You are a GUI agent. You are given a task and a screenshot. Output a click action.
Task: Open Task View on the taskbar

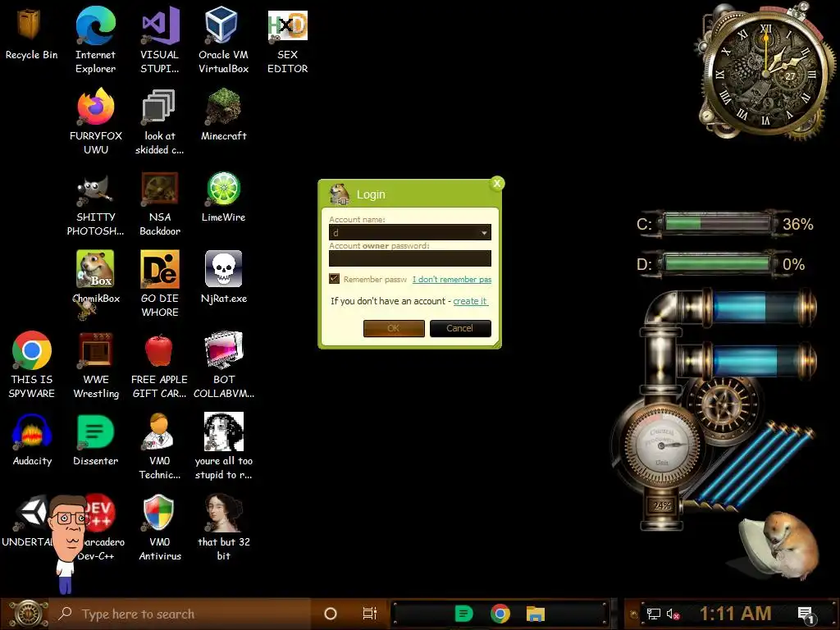click(x=370, y=614)
